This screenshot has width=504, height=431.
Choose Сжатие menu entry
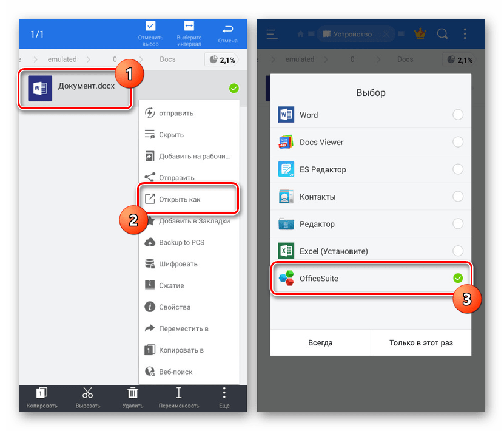coord(189,286)
